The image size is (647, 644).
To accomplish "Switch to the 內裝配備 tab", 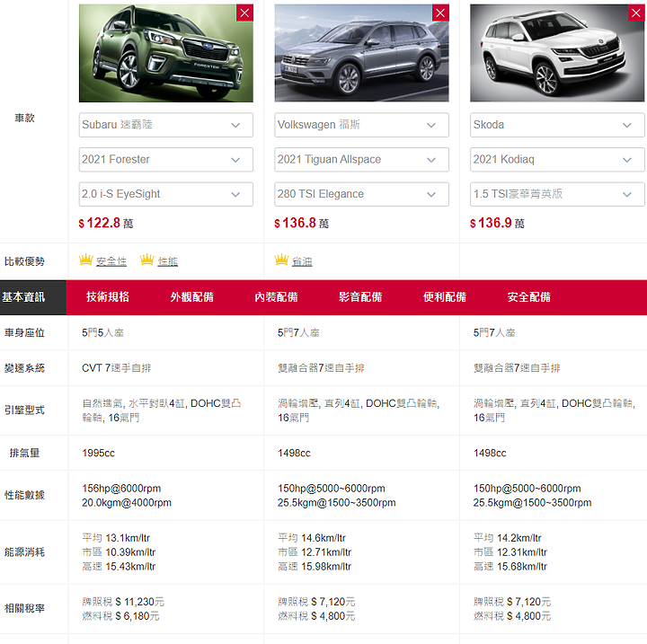I will click(x=276, y=297).
